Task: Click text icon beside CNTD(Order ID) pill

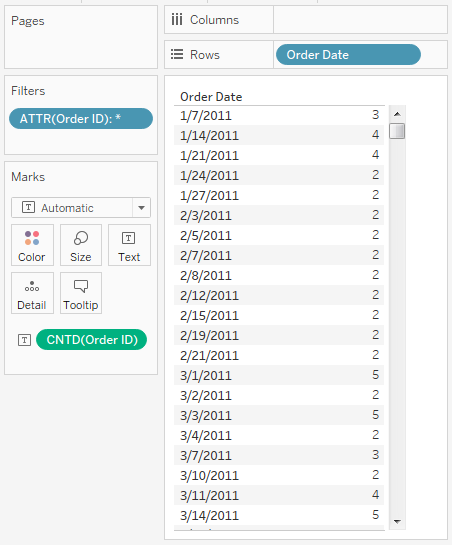Action: click(x=24, y=340)
